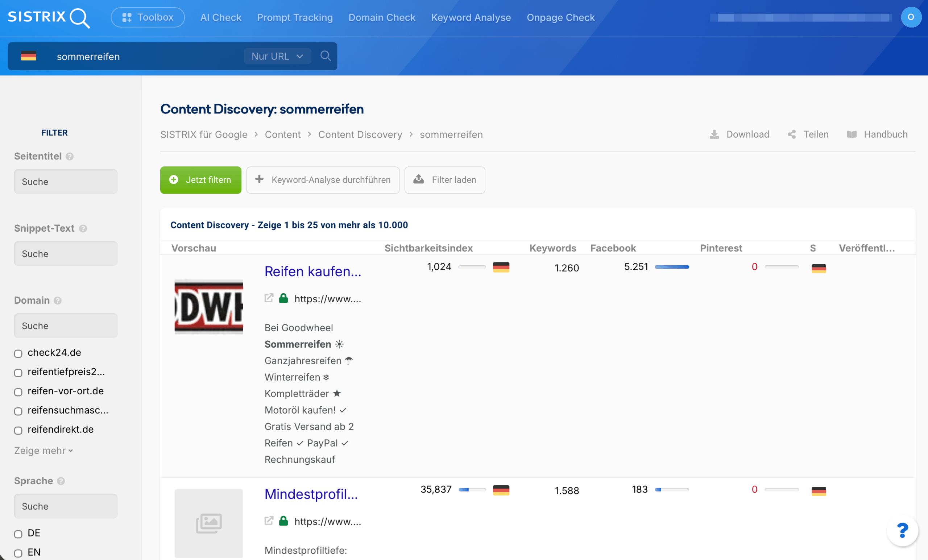This screenshot has width=928, height=560.
Task: Check the DE language filter
Action: click(18, 534)
